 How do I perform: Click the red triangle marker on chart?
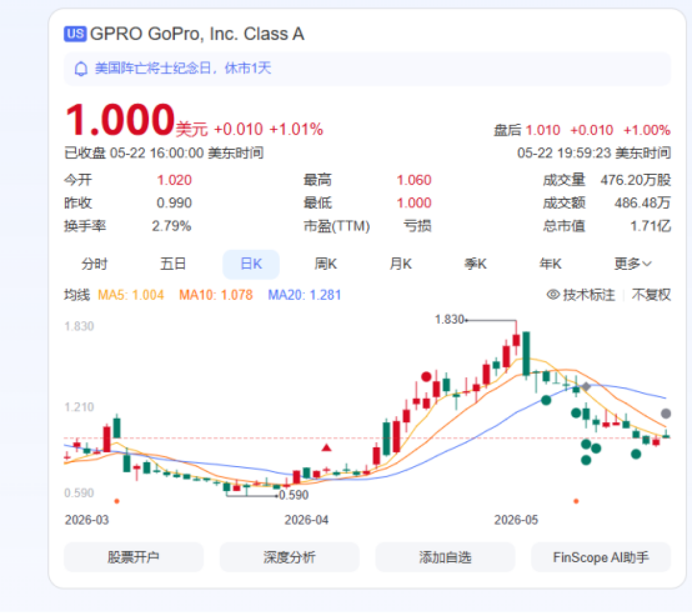(x=326, y=448)
